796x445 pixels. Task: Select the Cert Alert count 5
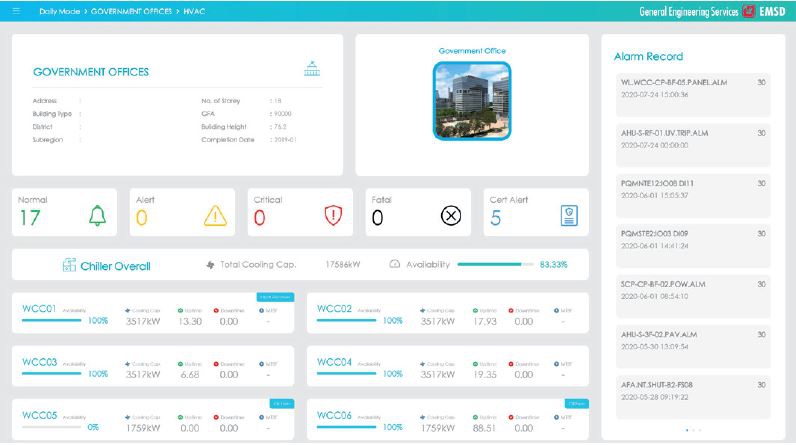(495, 218)
